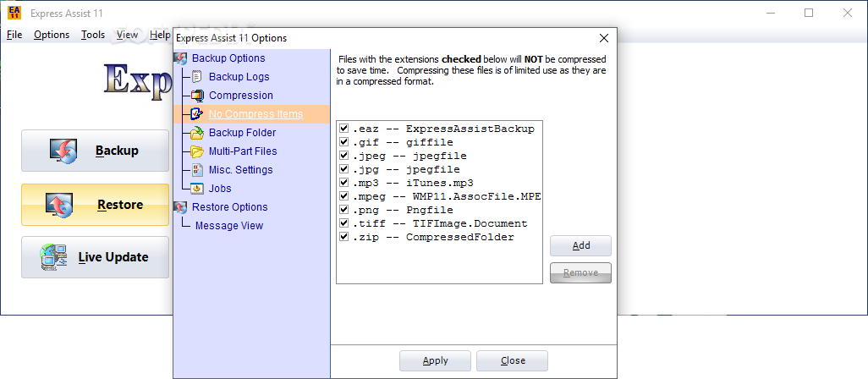
Task: Select Misc. Settings in tree
Action: [x=241, y=170]
